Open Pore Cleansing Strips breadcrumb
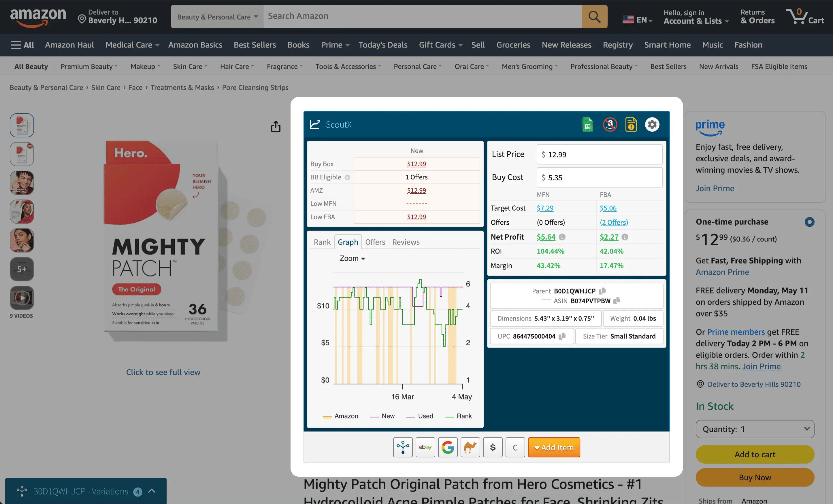The width and height of the screenshot is (833, 504). point(255,88)
